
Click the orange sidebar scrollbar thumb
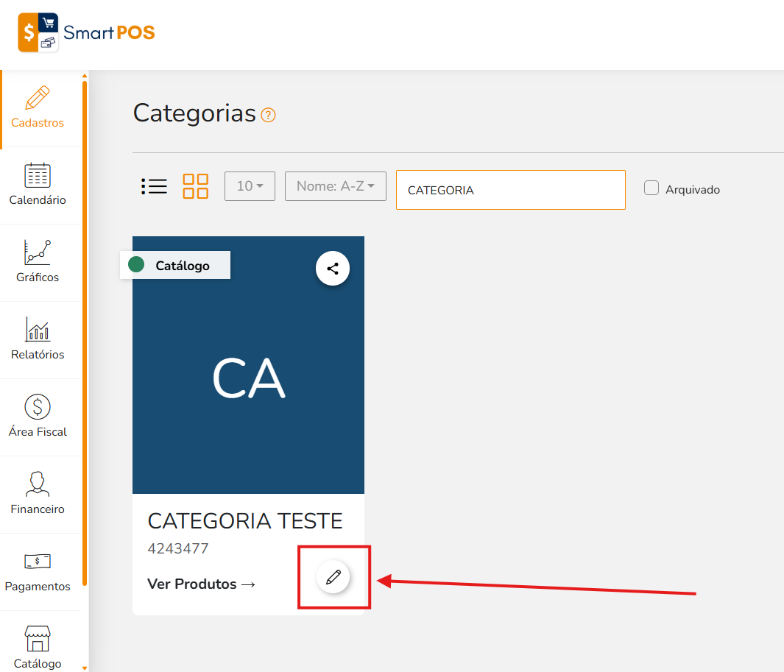click(x=85, y=333)
